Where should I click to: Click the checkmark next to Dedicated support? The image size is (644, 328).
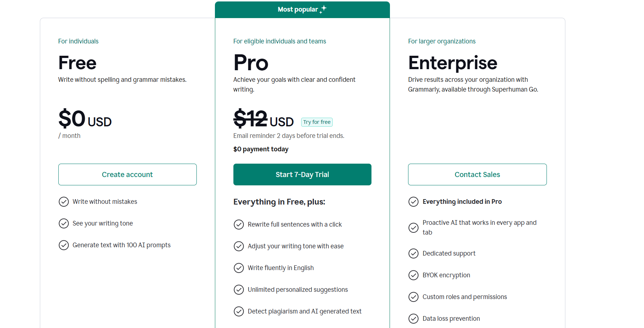click(414, 253)
